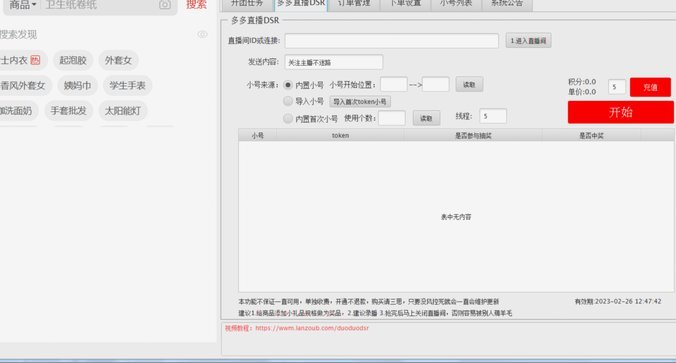Open the lanzoub.com video tutorial link
The width and height of the screenshot is (676, 363).
[x=312, y=328]
